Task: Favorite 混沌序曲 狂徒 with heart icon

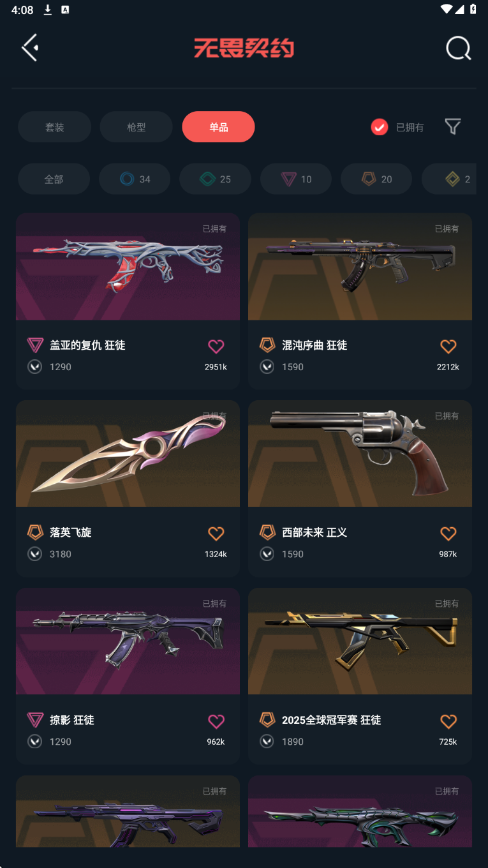Action: pyautogui.click(x=448, y=347)
